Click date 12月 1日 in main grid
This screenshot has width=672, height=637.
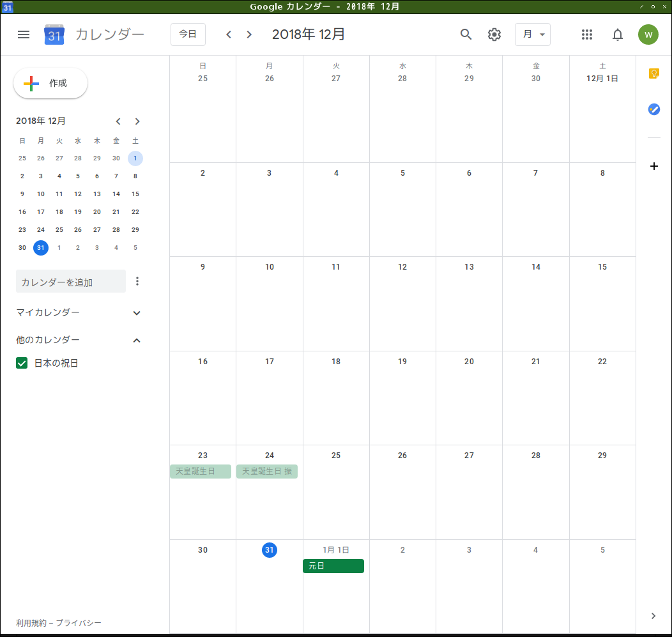[602, 79]
